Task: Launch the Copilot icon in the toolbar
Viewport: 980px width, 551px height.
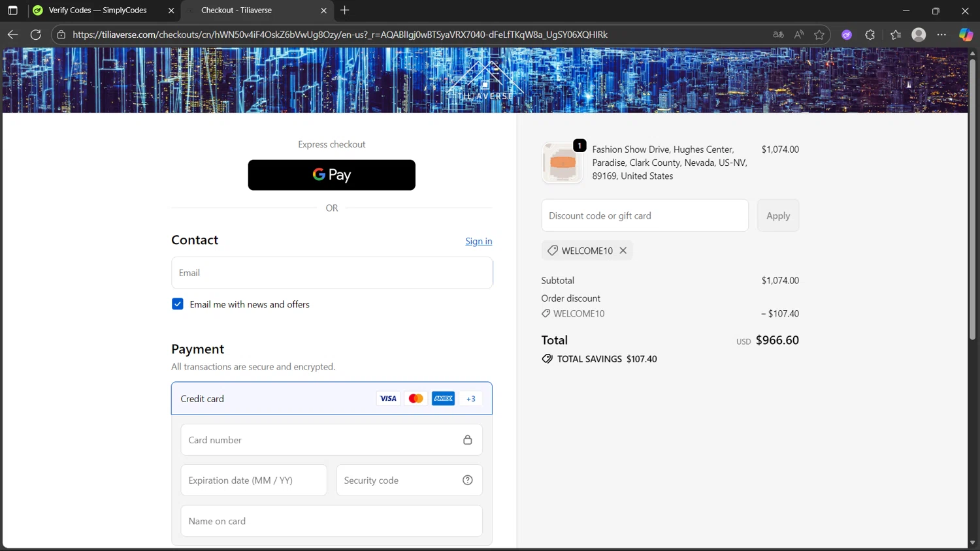Action: coord(966,35)
